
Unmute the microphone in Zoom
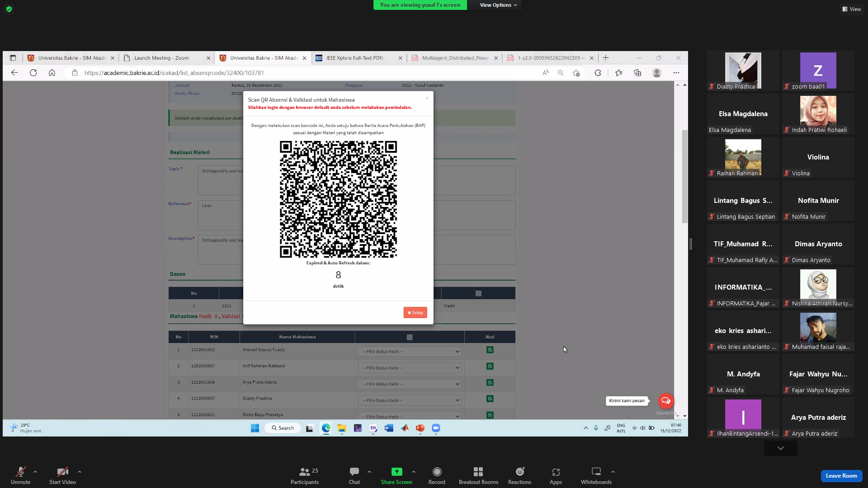pos(20,475)
